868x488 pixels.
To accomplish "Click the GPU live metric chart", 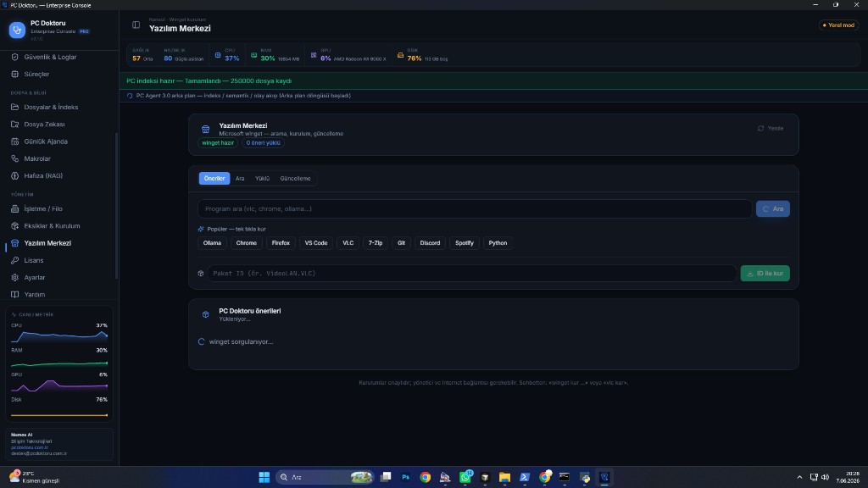I will 59,385.
